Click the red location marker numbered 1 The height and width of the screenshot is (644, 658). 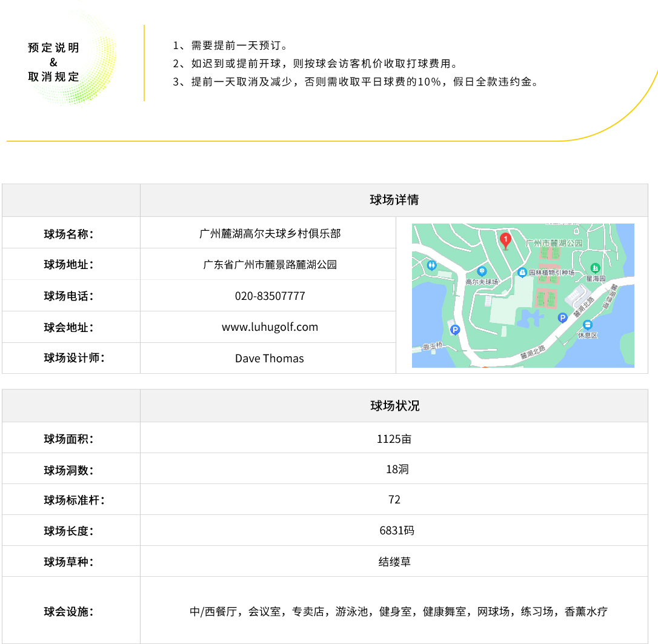tap(505, 239)
